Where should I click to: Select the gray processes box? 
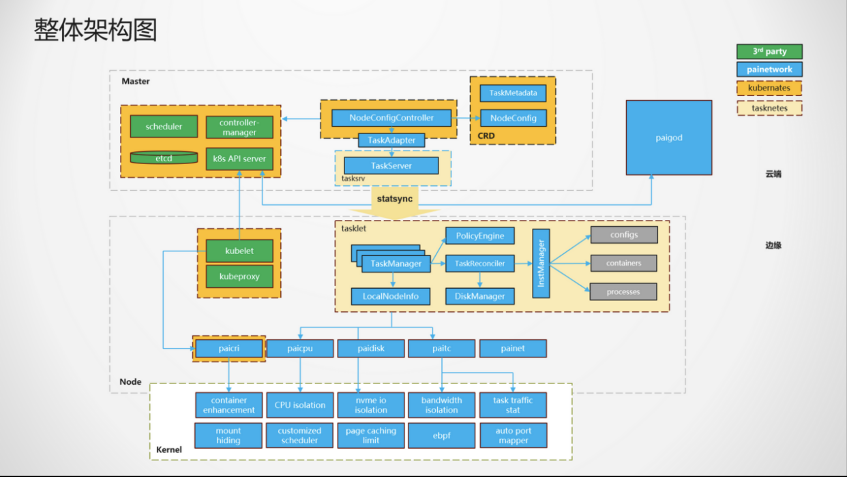[623, 292]
